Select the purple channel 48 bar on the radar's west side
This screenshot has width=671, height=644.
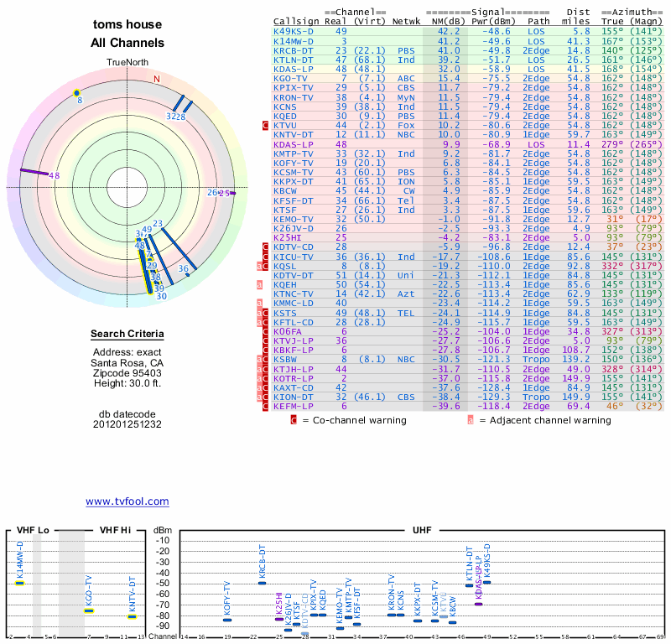[x=34, y=172]
